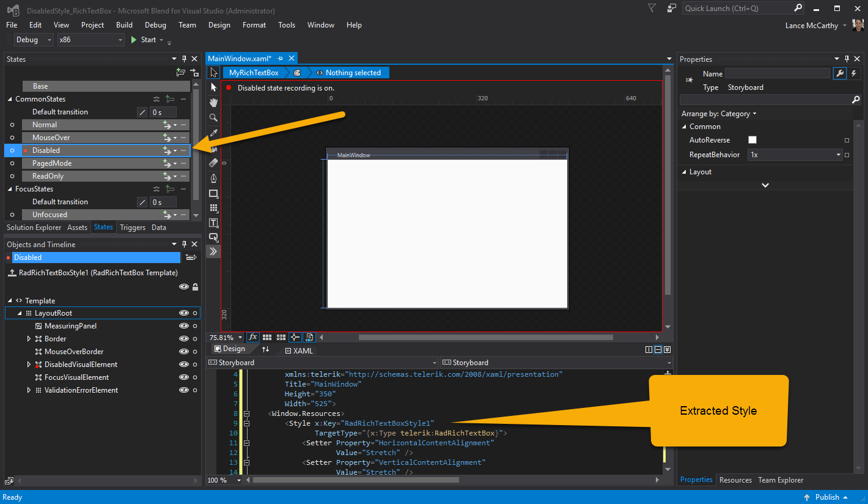Screen dimensions: 868x504
Task: Pick the Eyedropper tool
Action: 213,133
